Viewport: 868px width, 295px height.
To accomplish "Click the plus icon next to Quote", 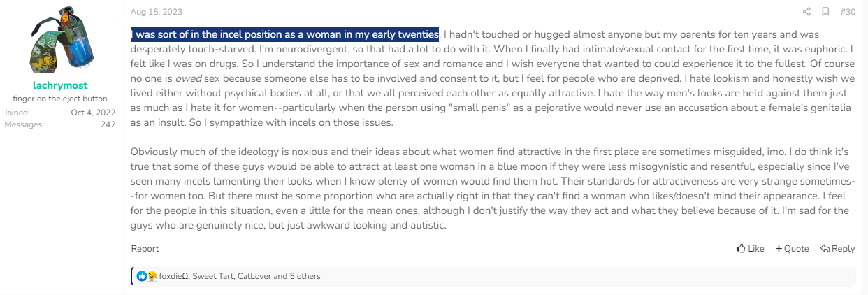I will click(779, 249).
